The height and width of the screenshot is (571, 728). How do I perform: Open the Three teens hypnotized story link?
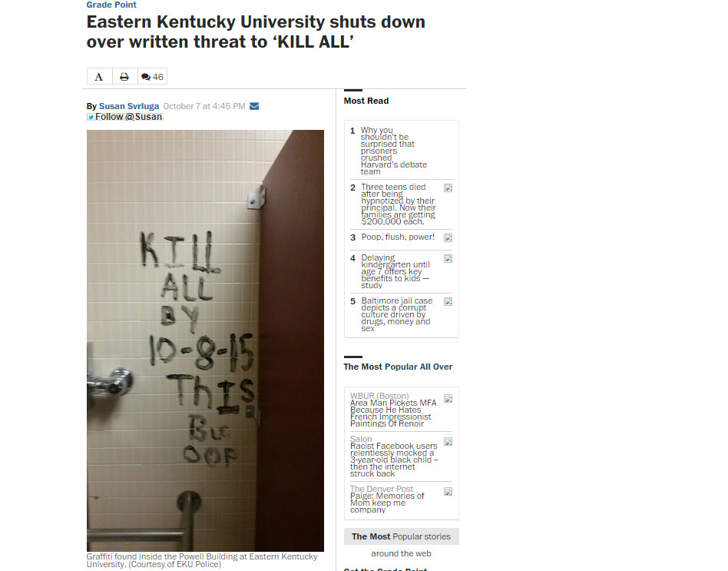pyautogui.click(x=399, y=204)
